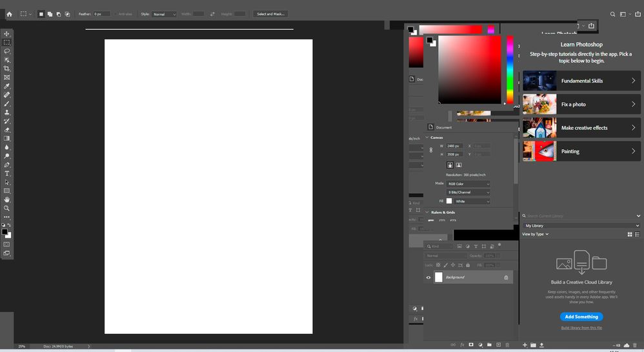Click the rainbow hue slider strip
The height and width of the screenshot is (352, 644).
(x=510, y=70)
